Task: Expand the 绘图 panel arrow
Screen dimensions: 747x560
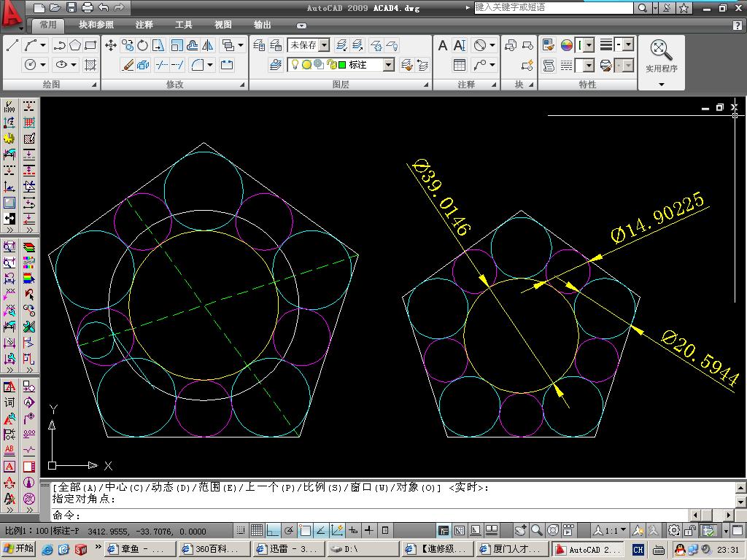Action: click(x=94, y=85)
